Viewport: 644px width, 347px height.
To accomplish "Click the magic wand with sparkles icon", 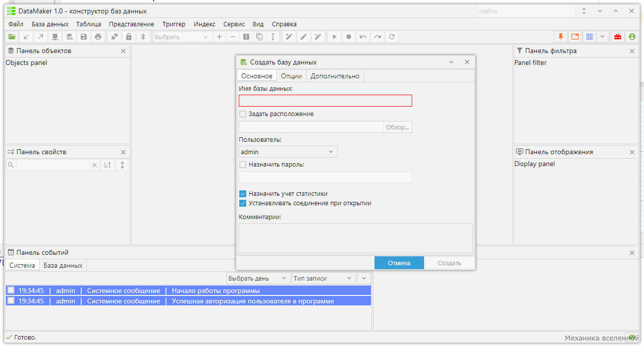I will tap(289, 37).
